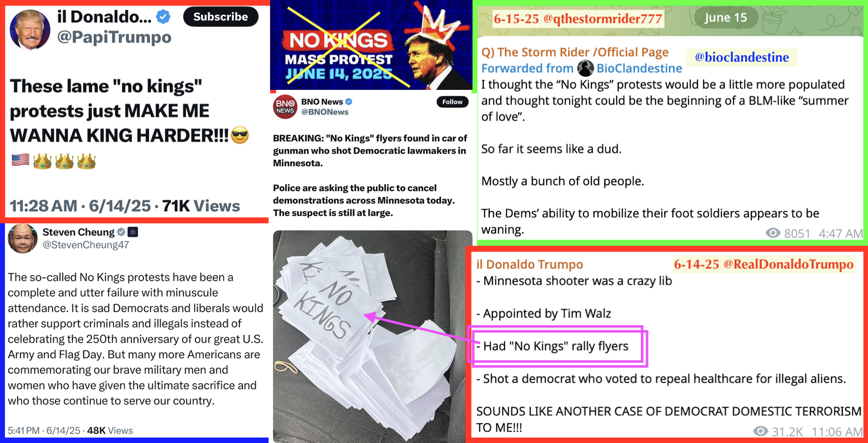Open the @BNONews handle link
The image size is (868, 443).
tap(325, 112)
